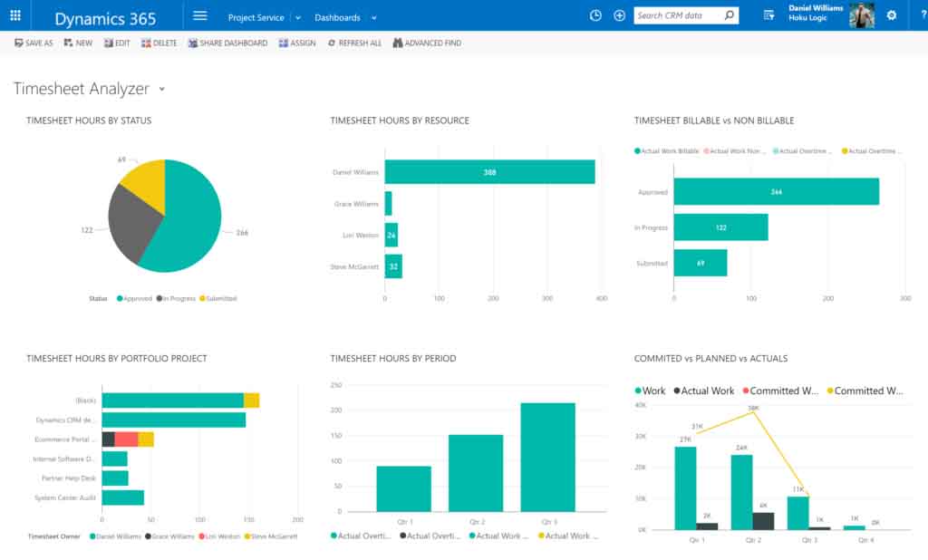Expand the Dashboards navigation dropdown
Image resolution: width=928 pixels, height=560 pixels.
tap(374, 17)
